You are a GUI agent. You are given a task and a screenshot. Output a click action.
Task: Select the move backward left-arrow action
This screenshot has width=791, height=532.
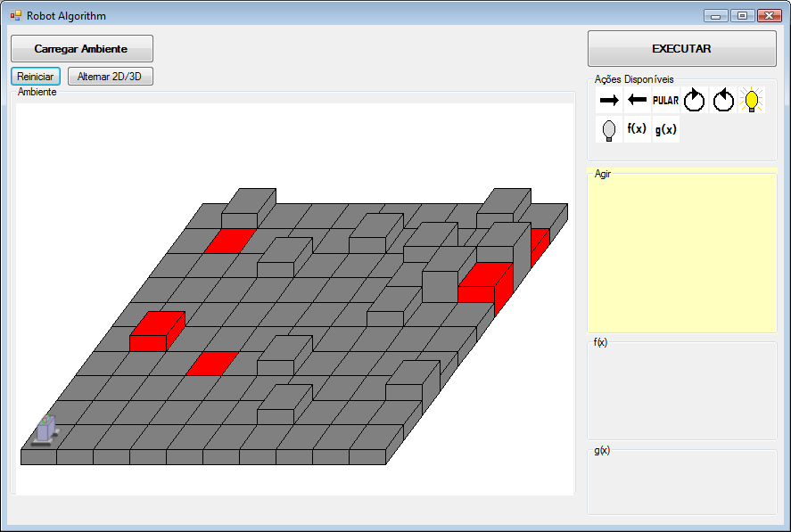[637, 100]
